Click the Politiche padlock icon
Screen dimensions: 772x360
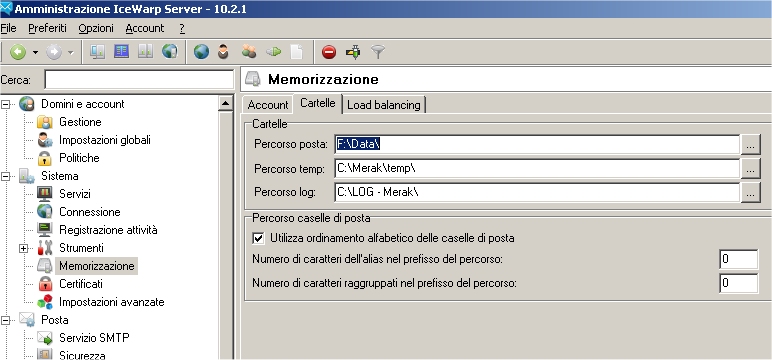[x=45, y=158]
